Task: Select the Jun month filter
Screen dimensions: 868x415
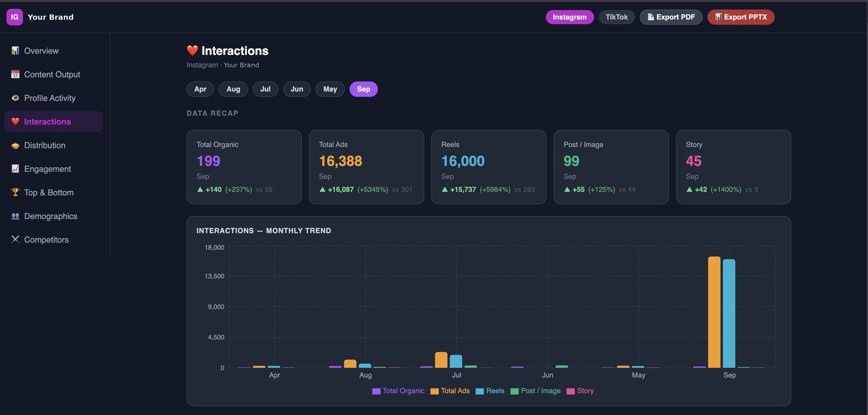Action: 297,89
